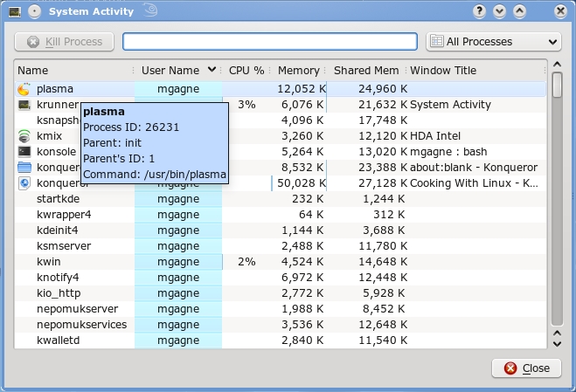Viewport: 576px width, 392px height.
Task: Sort by User Name column header
Action: pos(177,70)
